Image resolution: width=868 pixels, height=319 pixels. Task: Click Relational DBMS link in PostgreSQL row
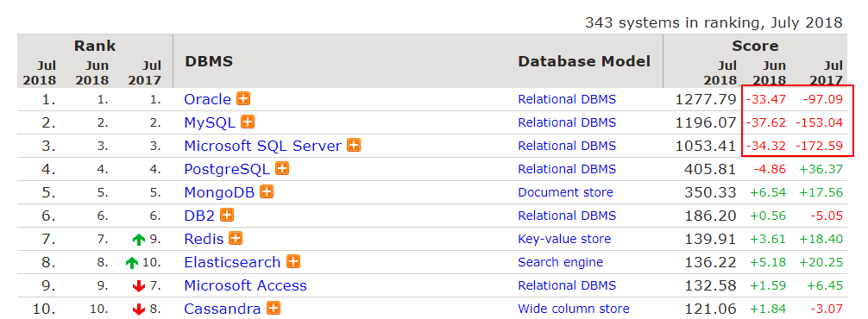(x=567, y=169)
